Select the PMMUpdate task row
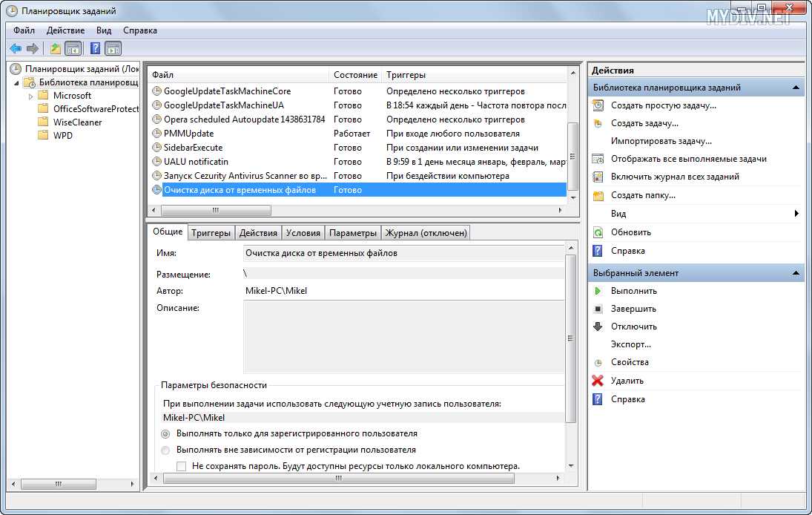 [x=188, y=134]
